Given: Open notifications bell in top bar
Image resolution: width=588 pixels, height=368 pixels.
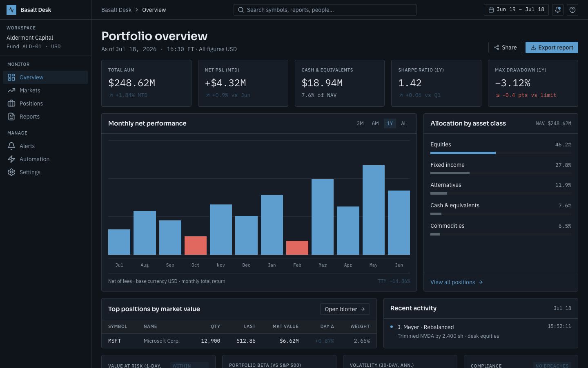Looking at the screenshot, I should (x=558, y=10).
